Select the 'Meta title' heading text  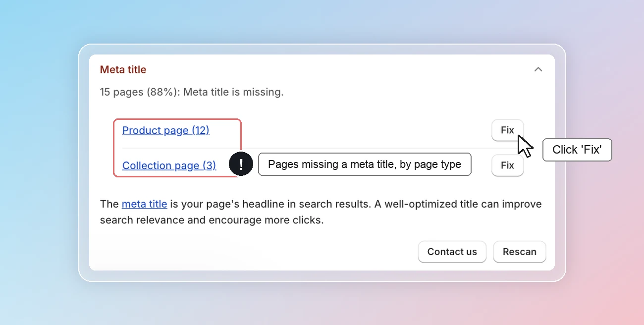click(123, 70)
